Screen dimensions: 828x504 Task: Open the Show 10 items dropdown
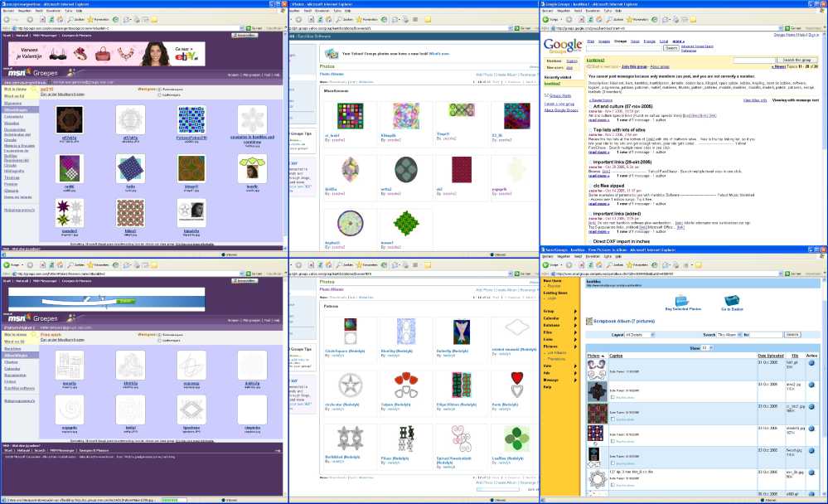(x=706, y=348)
